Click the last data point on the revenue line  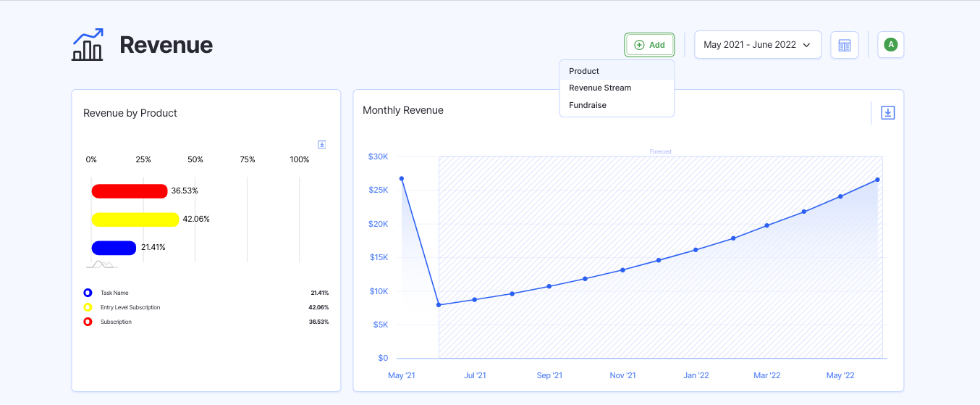coord(877,180)
